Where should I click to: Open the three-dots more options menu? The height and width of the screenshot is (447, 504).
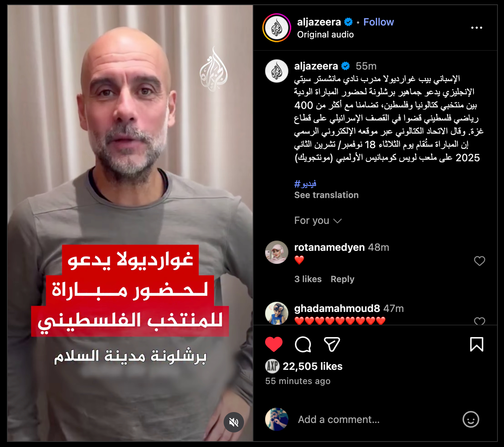coord(476,28)
